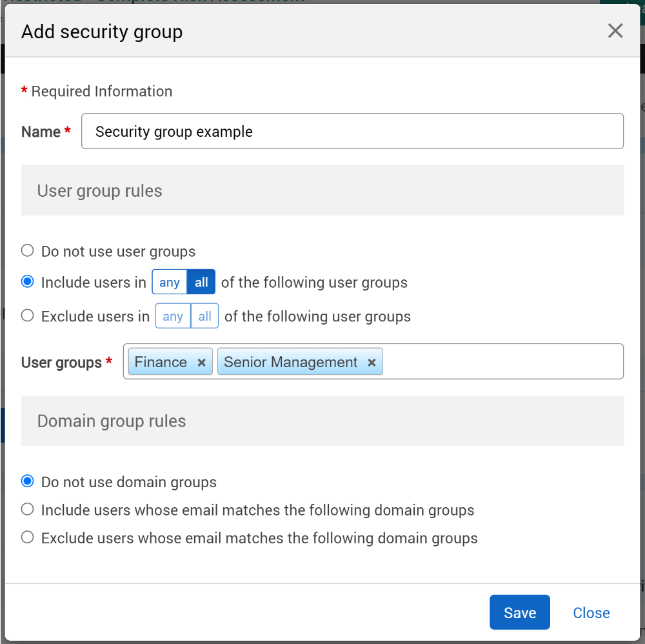Click the Name text field
Image resolution: width=645 pixels, height=644 pixels.
click(352, 132)
